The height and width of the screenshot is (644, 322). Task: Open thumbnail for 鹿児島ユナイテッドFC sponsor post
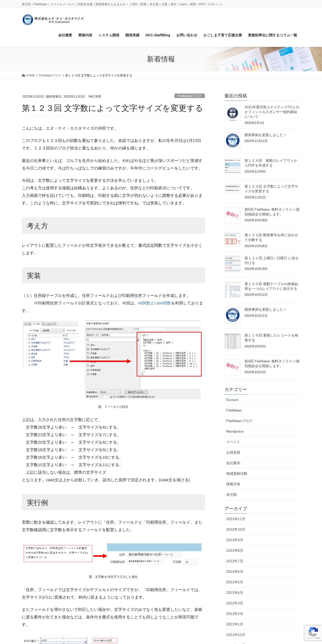232,113
